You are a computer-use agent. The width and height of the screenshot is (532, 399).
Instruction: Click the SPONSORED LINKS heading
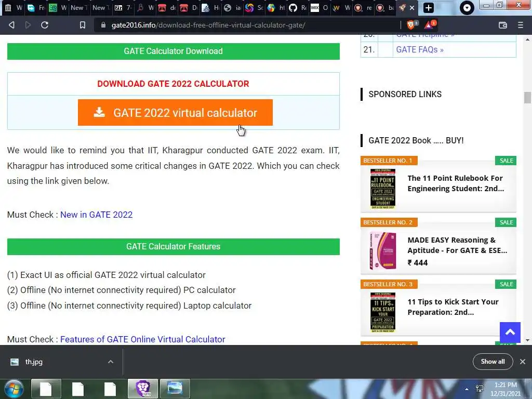coord(405,95)
